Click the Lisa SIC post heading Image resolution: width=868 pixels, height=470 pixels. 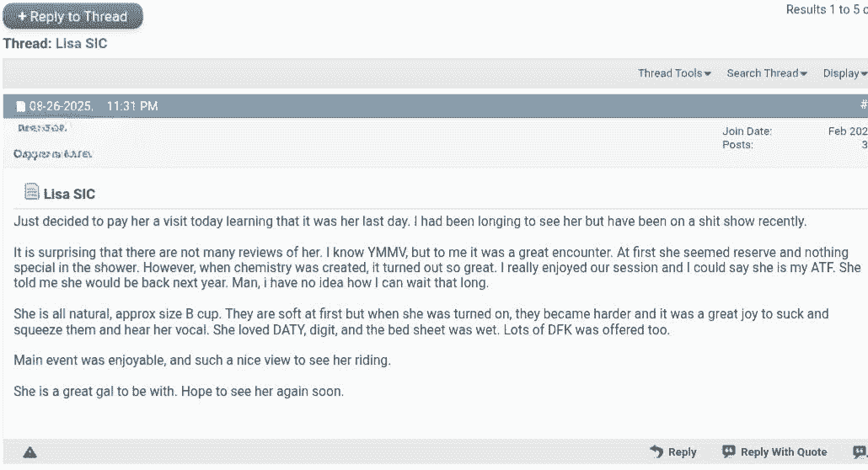(69, 194)
